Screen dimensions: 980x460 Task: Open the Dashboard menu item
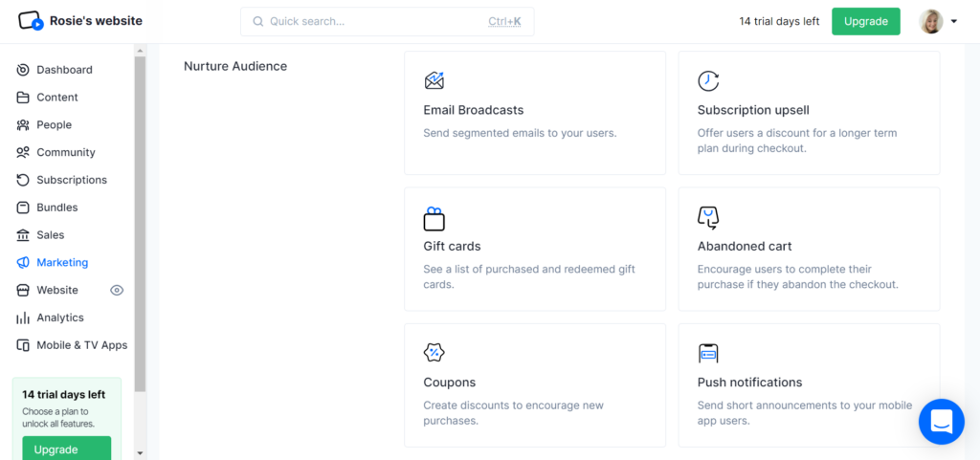(x=64, y=70)
